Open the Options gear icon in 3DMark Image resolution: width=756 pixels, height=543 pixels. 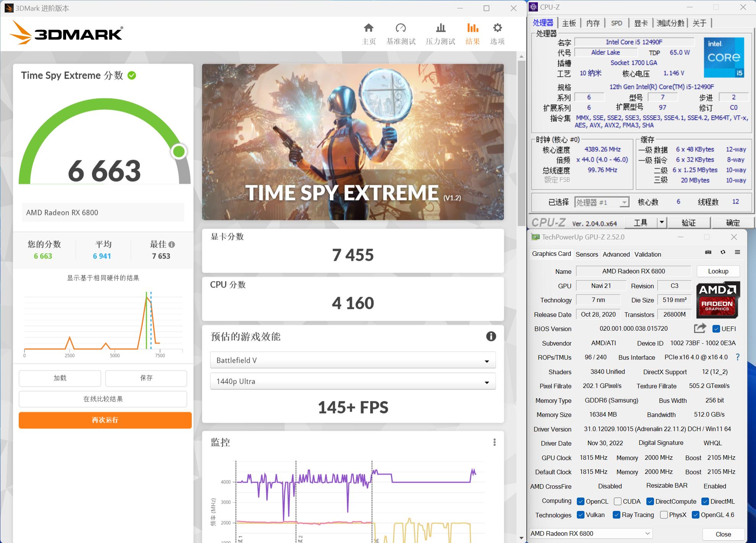tap(497, 28)
